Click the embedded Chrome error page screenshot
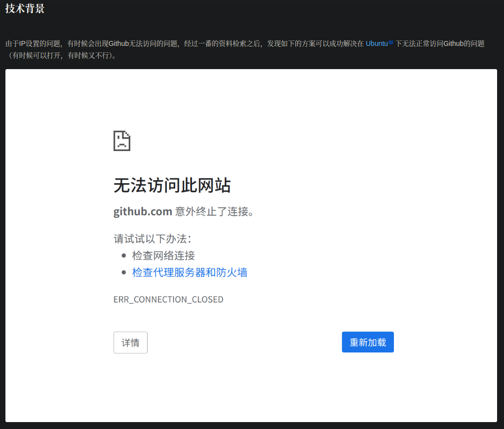 point(252,247)
